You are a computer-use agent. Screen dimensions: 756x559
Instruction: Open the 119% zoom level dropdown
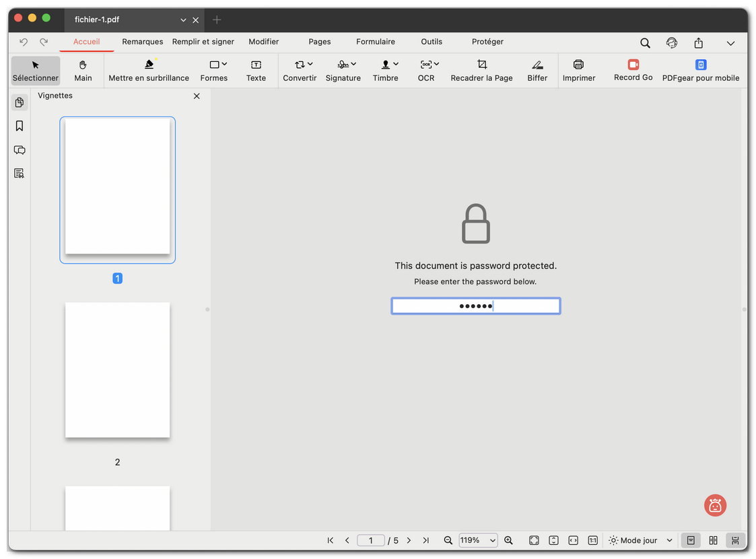[x=478, y=540]
